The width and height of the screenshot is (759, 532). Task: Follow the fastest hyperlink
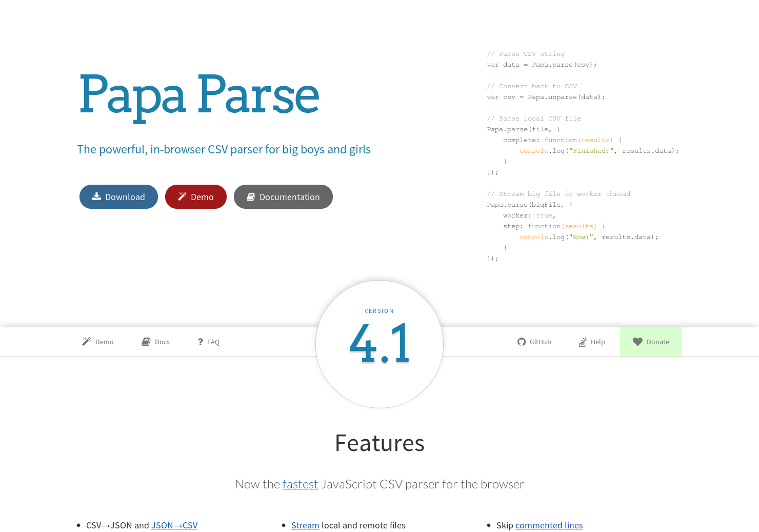click(300, 484)
